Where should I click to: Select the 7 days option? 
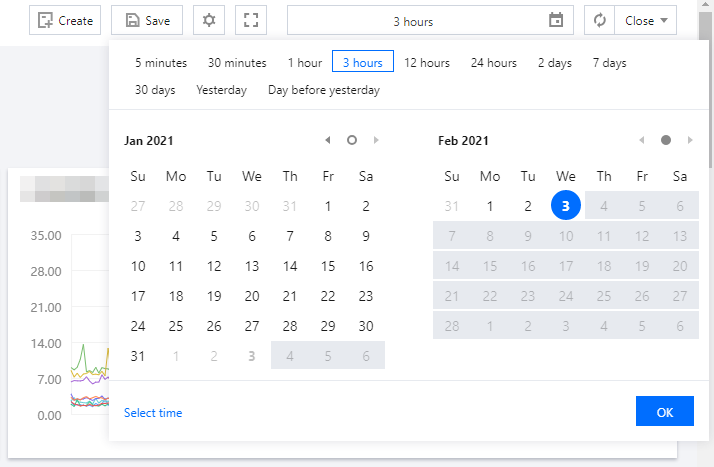(x=609, y=63)
